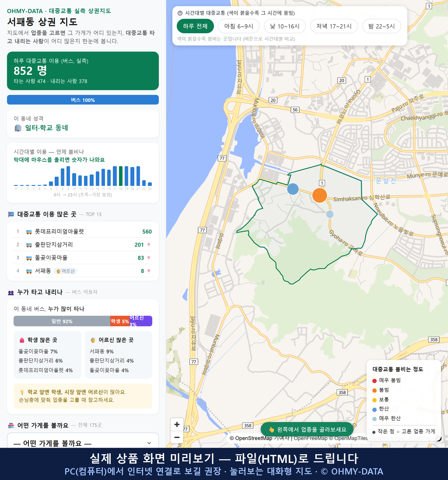Image resolution: width=448 pixels, height=480 pixels.
Task: Click the bus icon beside 출판단지삼거리
Action: (29, 245)
